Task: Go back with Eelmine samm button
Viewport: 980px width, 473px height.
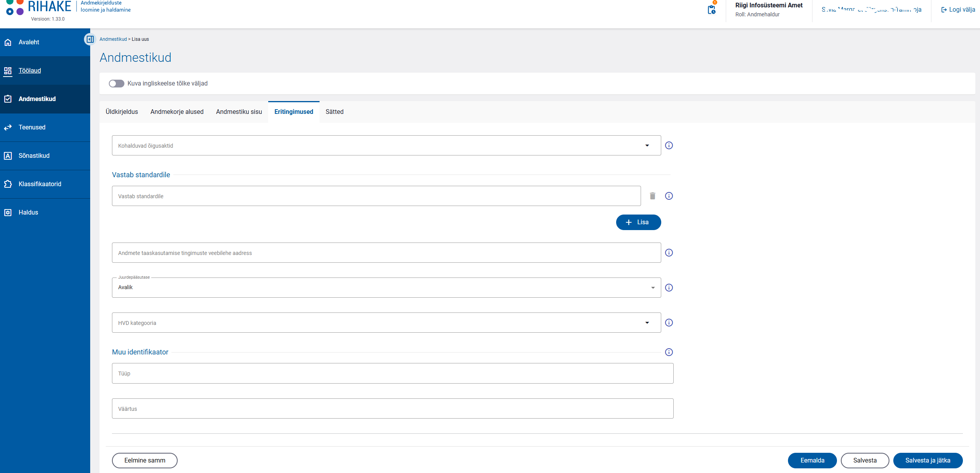Action: (x=145, y=461)
